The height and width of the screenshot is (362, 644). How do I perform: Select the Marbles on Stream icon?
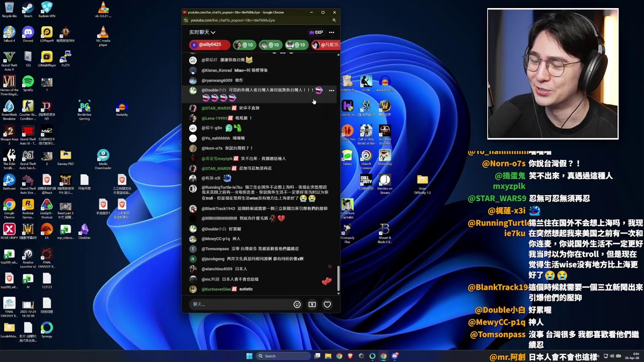tap(385, 184)
